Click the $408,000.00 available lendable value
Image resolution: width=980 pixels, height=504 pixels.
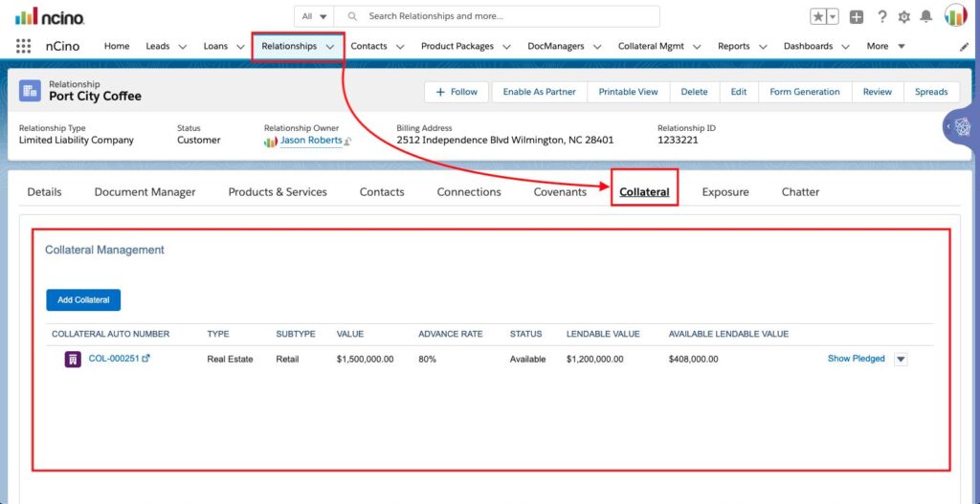(693, 359)
